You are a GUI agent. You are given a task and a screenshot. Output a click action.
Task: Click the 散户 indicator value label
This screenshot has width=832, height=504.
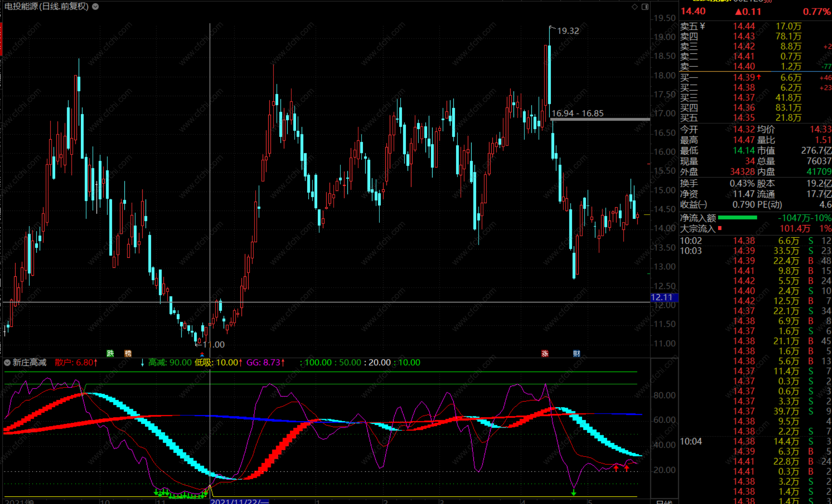(x=76, y=362)
